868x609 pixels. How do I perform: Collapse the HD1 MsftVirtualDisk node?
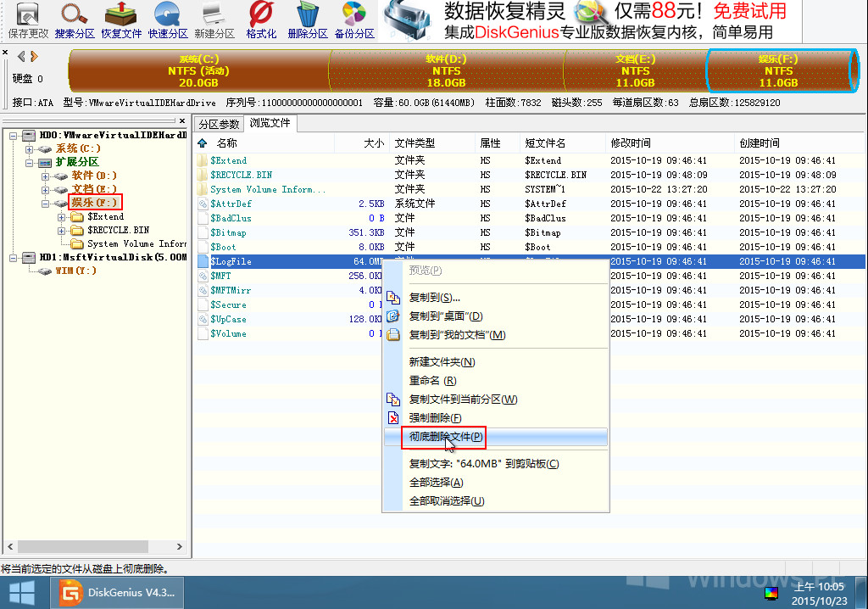point(14,258)
